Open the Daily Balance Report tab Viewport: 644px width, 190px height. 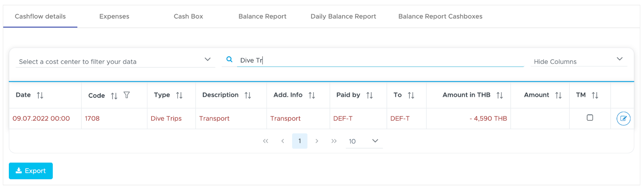pos(343,17)
